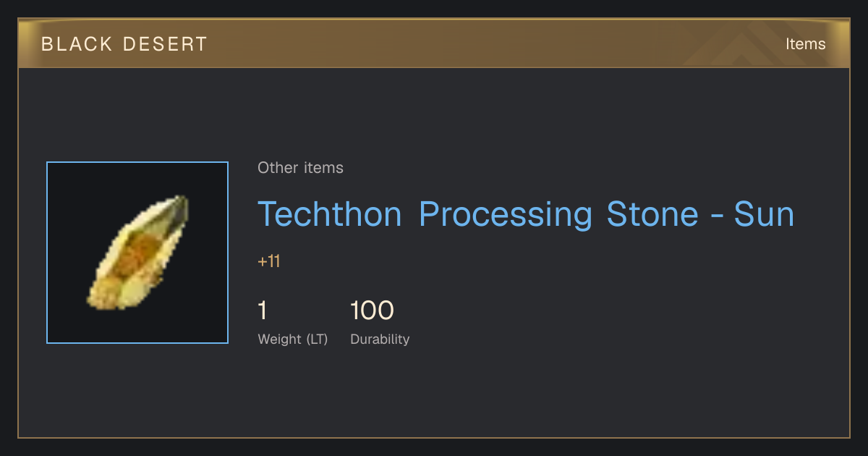Click the word Sun in the item name
The height and width of the screenshot is (456, 868).
765,215
